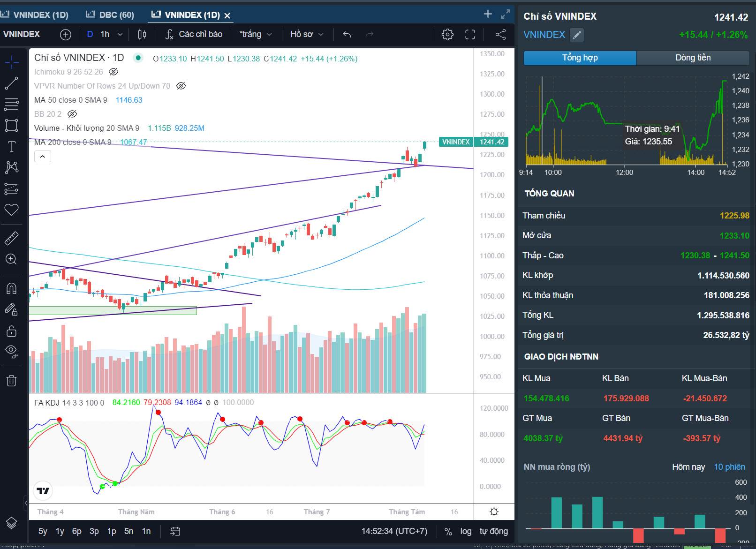Edit the VNINDEX symbol with pencil icon
756x549 pixels.
pyautogui.click(x=577, y=35)
